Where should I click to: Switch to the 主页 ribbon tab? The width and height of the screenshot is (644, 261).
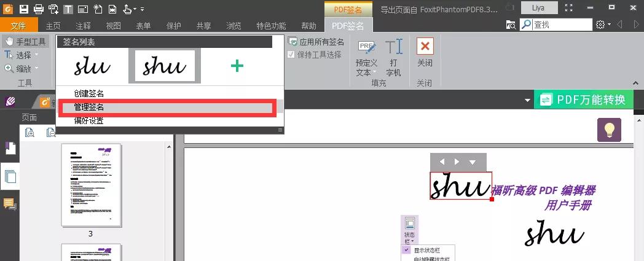[x=53, y=26]
